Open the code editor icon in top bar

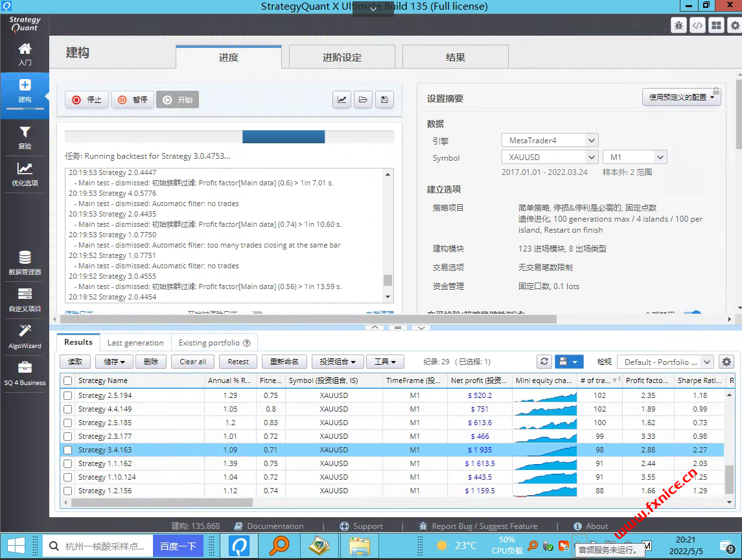(697, 25)
